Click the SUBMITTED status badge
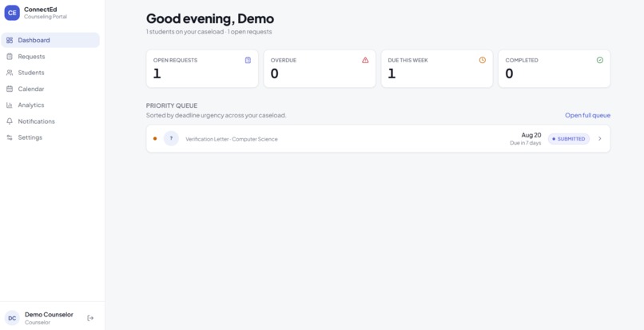Image resolution: width=644 pixels, height=330 pixels. click(568, 139)
